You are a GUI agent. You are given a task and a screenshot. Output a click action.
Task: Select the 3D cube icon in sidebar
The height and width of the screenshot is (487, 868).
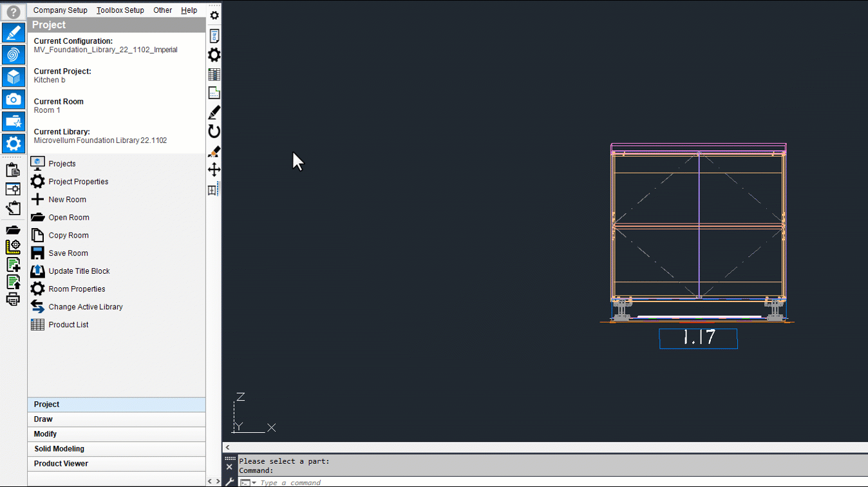[14, 77]
